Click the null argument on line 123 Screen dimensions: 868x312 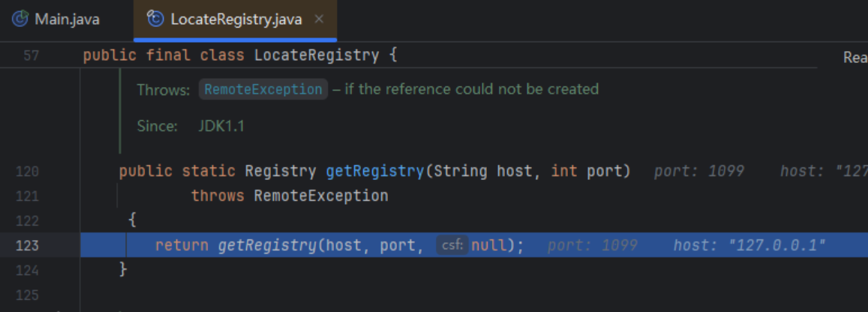click(x=491, y=245)
